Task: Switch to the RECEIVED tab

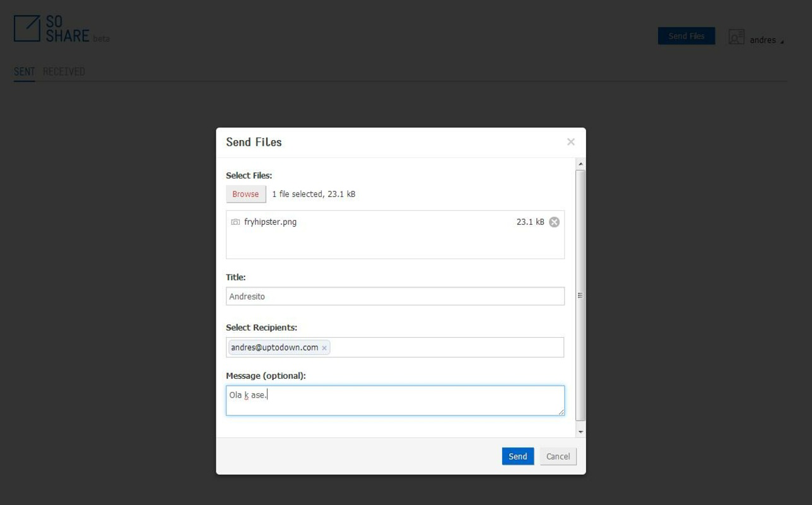Action: (64, 71)
